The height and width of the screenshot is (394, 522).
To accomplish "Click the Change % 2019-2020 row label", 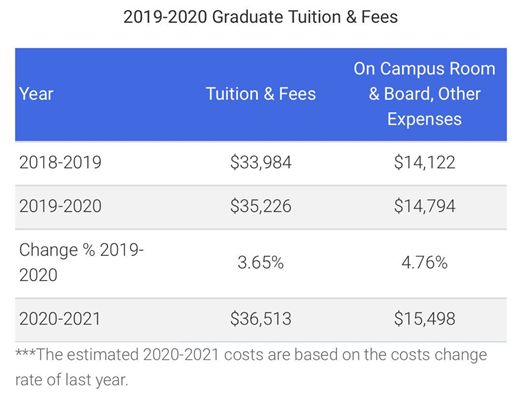I will point(81,262).
